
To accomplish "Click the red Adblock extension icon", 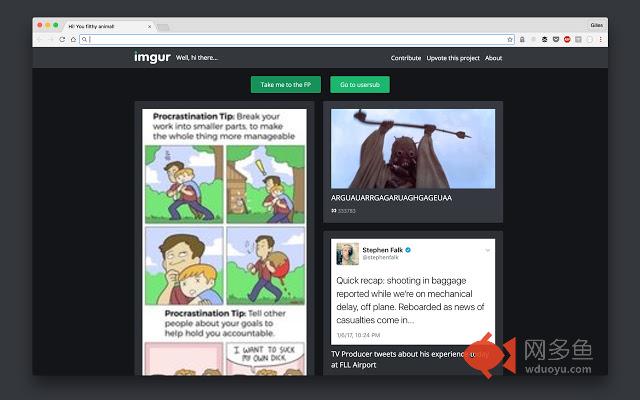I will click(567, 40).
